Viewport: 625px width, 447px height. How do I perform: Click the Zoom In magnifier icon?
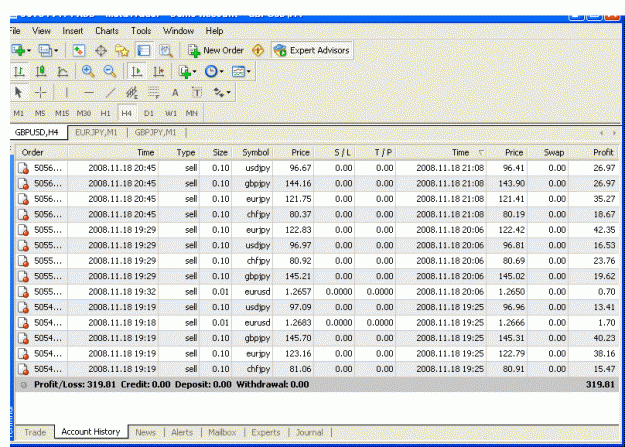88,72
